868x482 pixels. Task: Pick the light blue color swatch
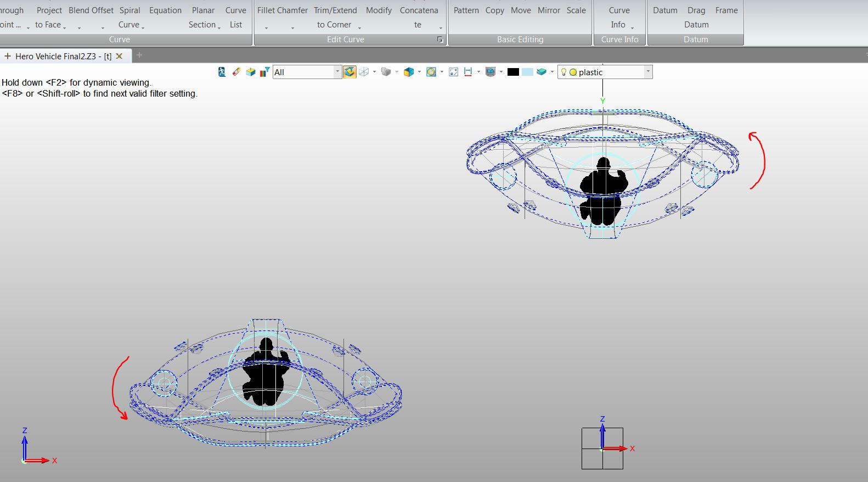pyautogui.click(x=527, y=72)
